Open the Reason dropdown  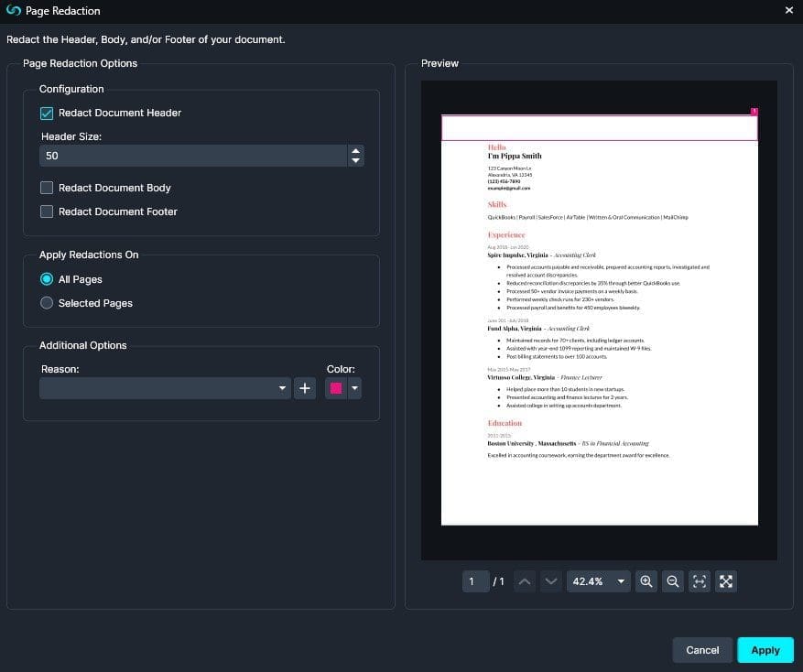282,388
